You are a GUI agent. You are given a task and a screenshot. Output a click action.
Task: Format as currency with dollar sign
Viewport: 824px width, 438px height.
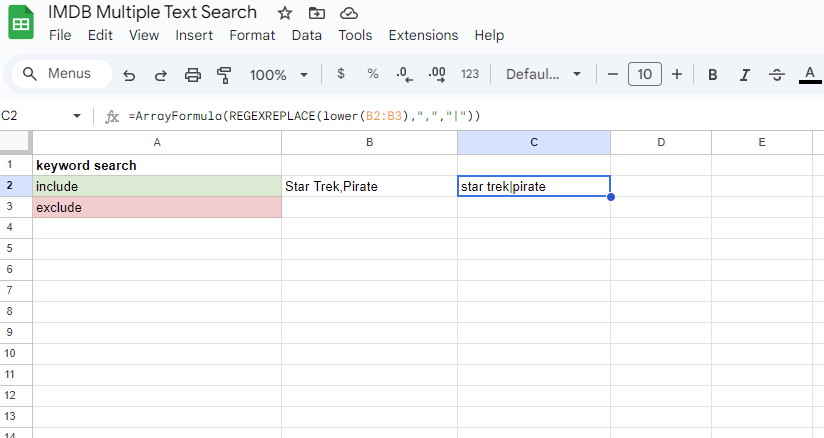point(341,74)
